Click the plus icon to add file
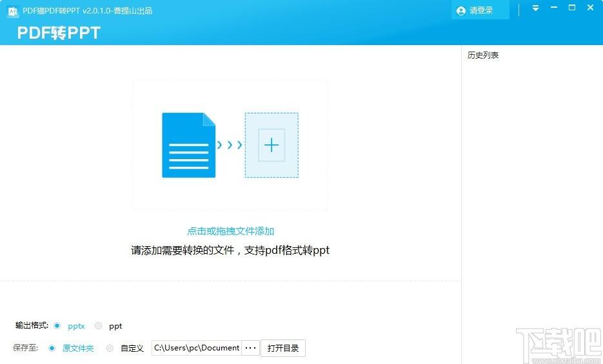Viewport: 603px width, 364px height. coord(272,145)
